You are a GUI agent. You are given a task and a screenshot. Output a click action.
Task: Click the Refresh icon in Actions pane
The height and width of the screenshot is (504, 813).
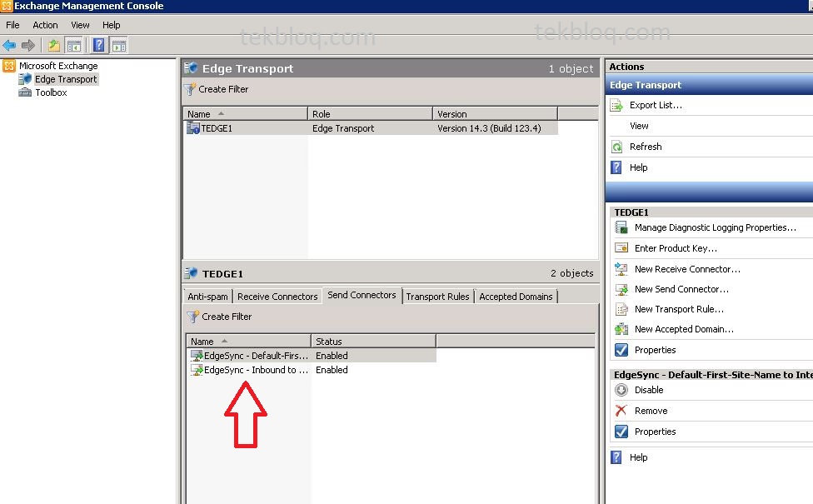pyautogui.click(x=616, y=147)
